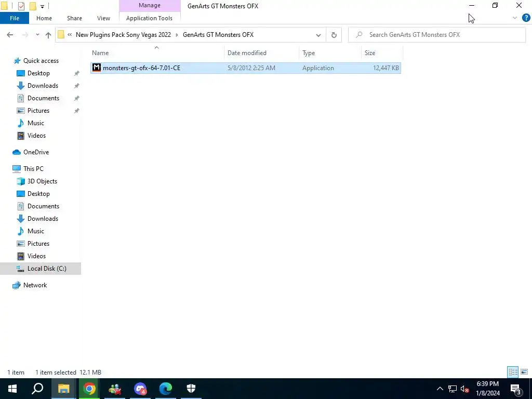Open the Windows Start menu
Screen dimensions: 532x399
point(12,389)
